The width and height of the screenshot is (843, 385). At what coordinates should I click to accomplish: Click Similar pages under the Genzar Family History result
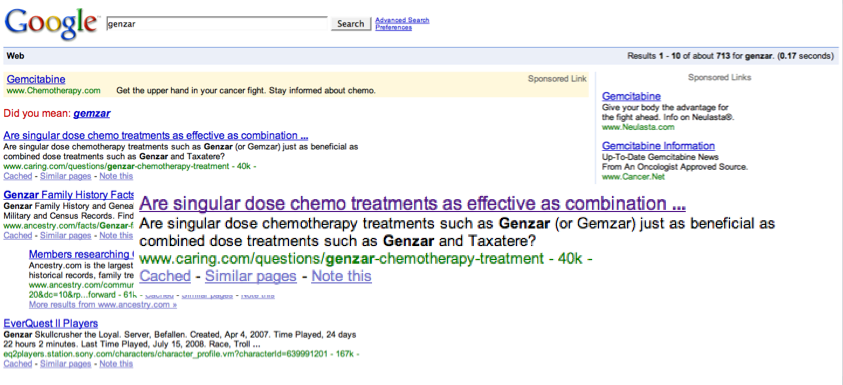(x=66, y=235)
